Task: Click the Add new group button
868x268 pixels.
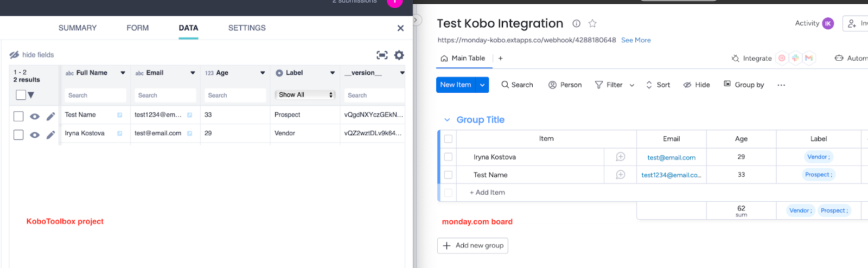Action: 473,246
